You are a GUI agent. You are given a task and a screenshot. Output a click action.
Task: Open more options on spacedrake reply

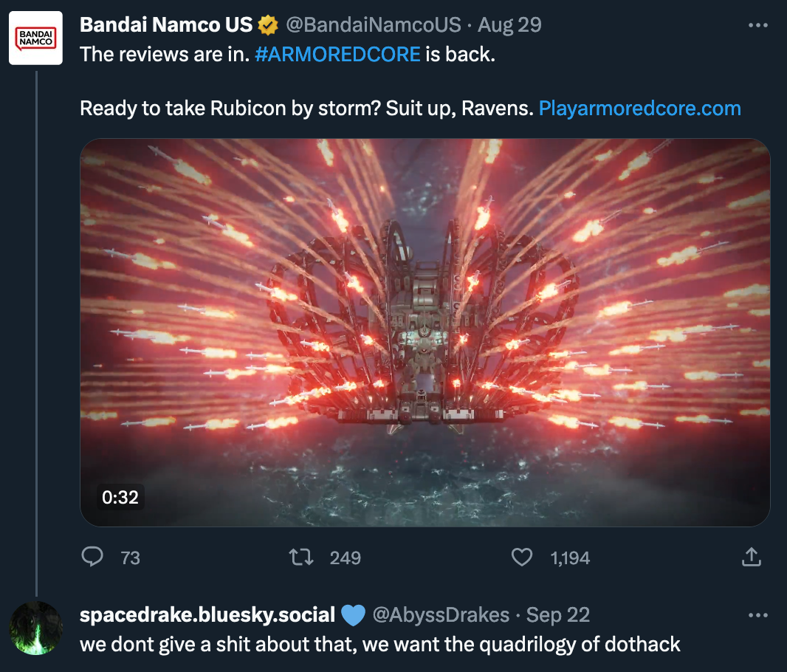(758, 615)
